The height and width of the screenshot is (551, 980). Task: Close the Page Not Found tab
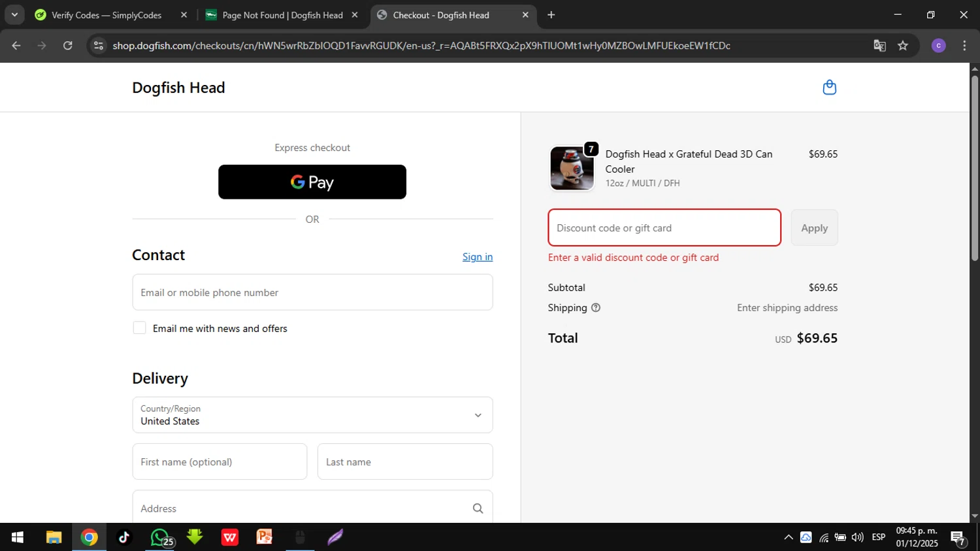point(355,15)
